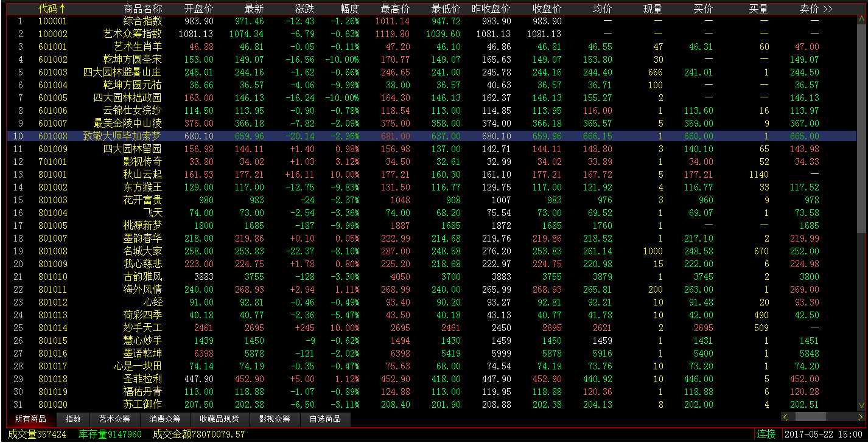Select the 荷彩四季 row

point(432,315)
